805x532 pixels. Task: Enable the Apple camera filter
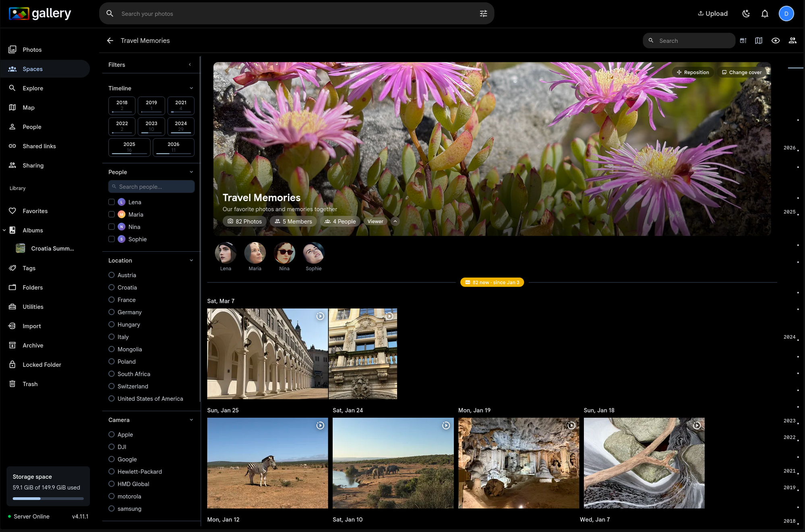pyautogui.click(x=111, y=434)
